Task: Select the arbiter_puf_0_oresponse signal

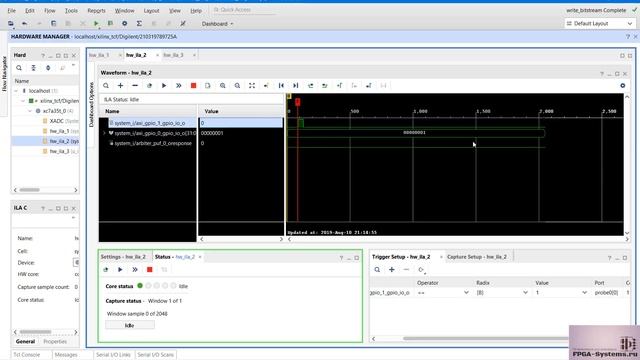Action: [152, 143]
